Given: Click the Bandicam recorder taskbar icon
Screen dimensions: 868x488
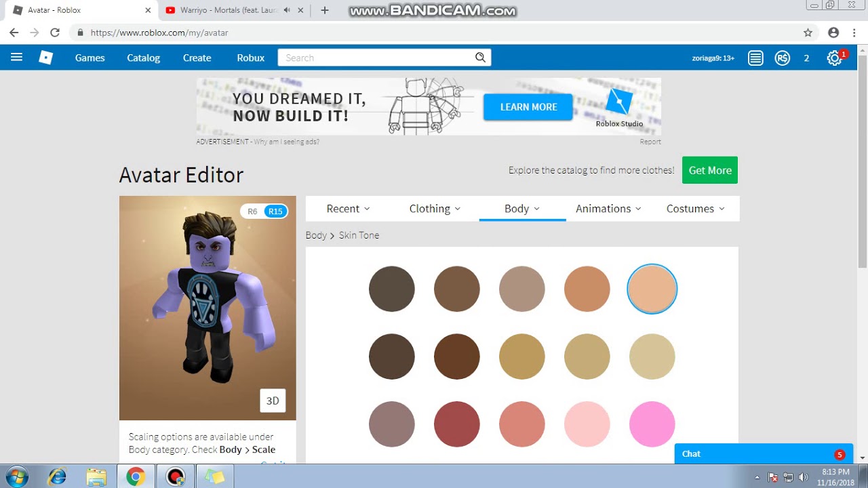Looking at the screenshot, I should click(x=176, y=476).
